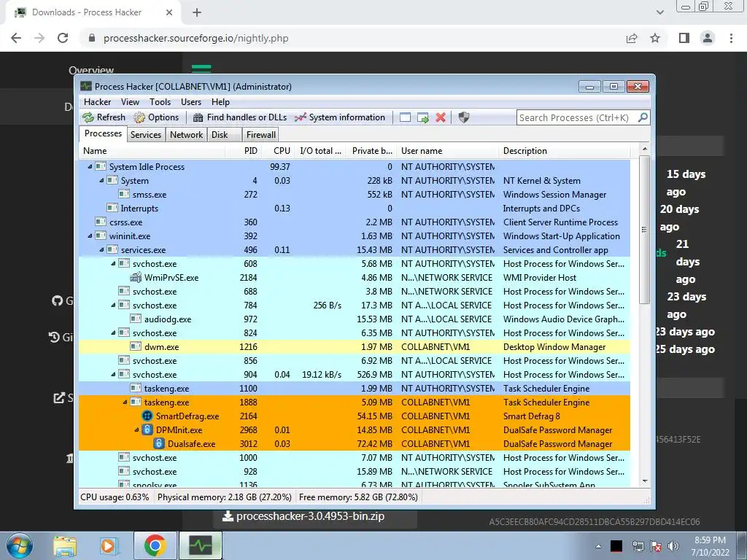
Task: Switch to Chrome in the taskbar
Action: coord(155,545)
